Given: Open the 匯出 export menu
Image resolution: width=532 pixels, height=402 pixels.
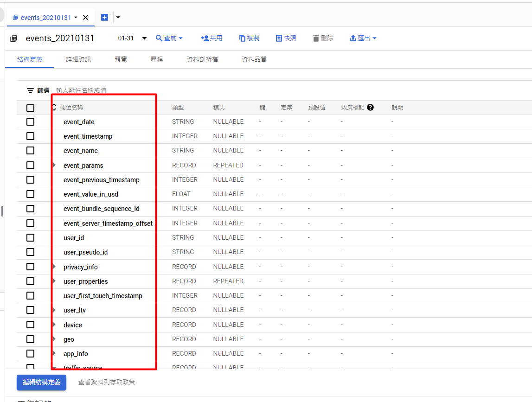Looking at the screenshot, I should tap(363, 38).
